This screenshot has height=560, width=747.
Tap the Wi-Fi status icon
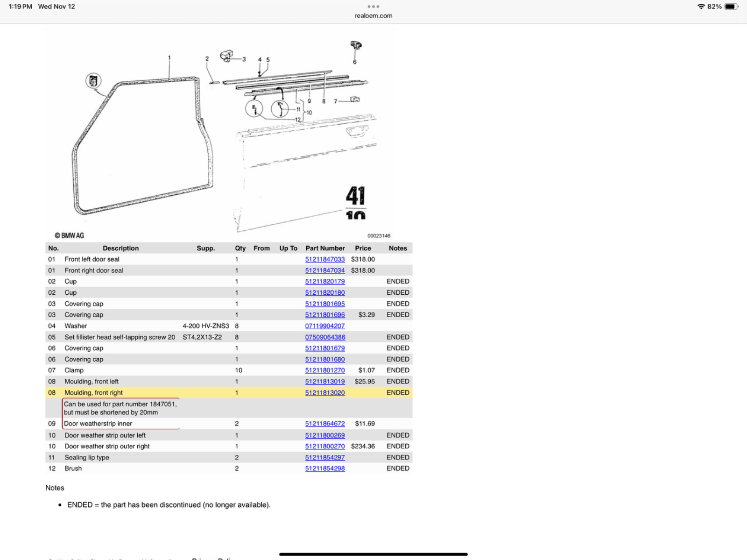[701, 7]
